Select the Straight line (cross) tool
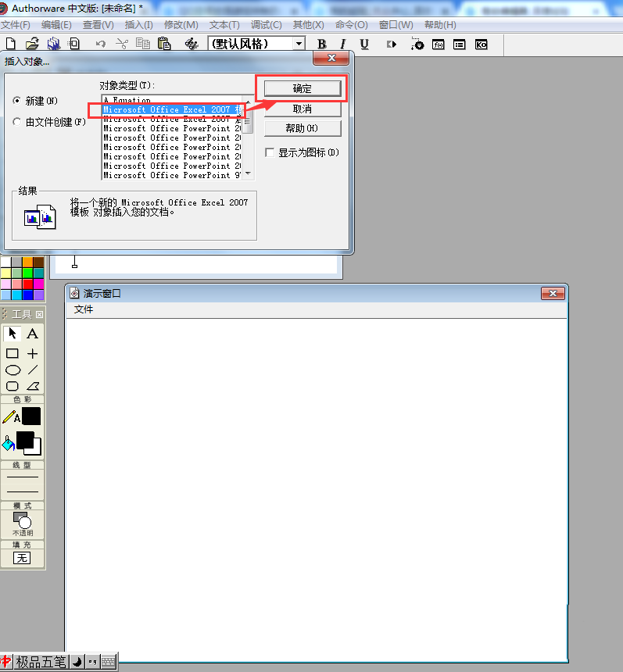Image resolution: width=623 pixels, height=672 pixels. point(33,353)
